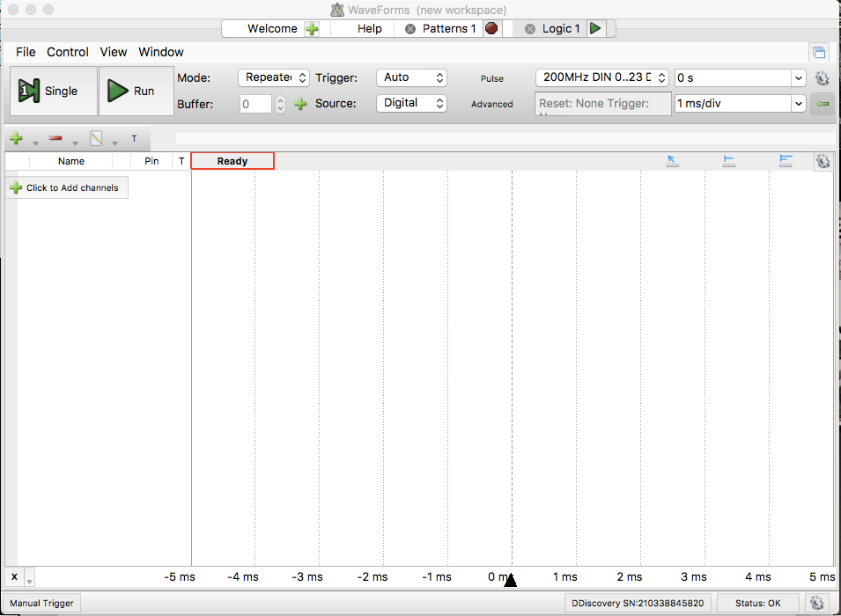Click the cursor icon left of the plot gear
This screenshot has height=616, width=841.
[x=786, y=160]
